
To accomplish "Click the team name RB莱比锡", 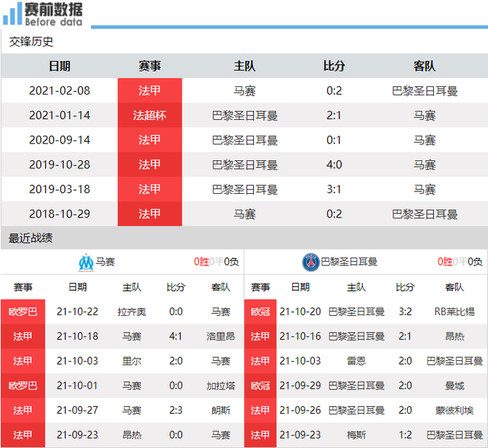I will pyautogui.click(x=454, y=312).
